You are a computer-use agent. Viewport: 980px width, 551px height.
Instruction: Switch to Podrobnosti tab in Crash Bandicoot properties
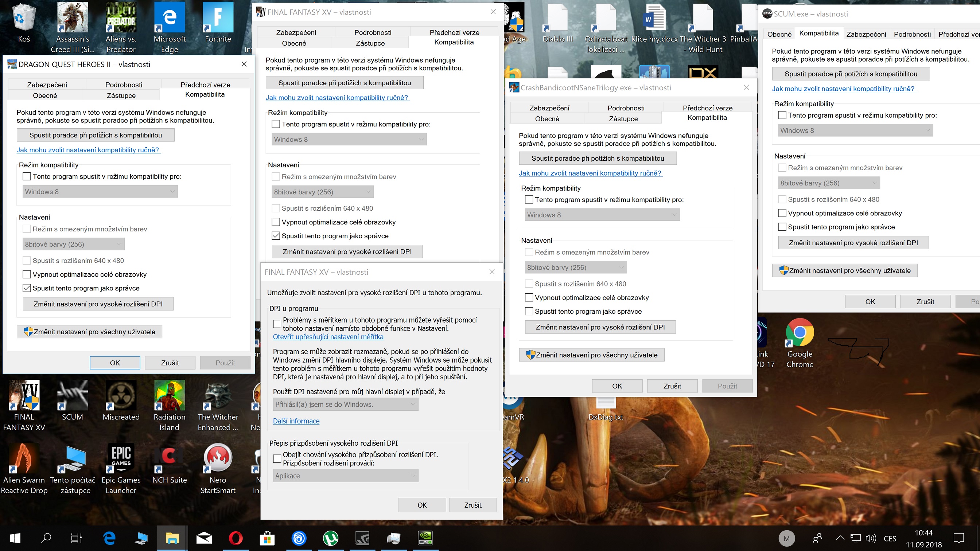click(626, 108)
